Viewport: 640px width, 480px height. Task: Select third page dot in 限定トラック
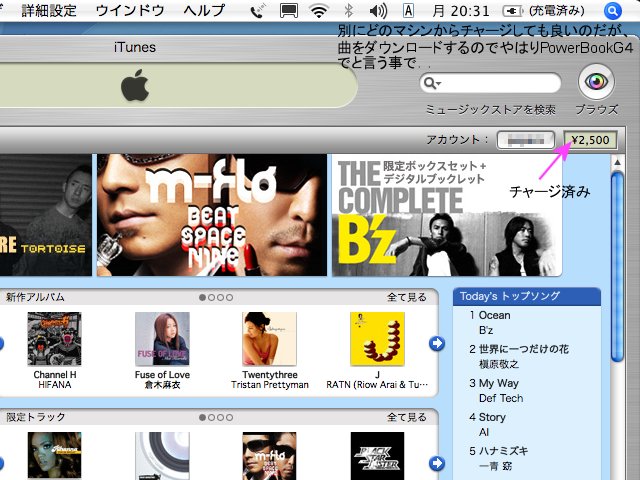220,418
